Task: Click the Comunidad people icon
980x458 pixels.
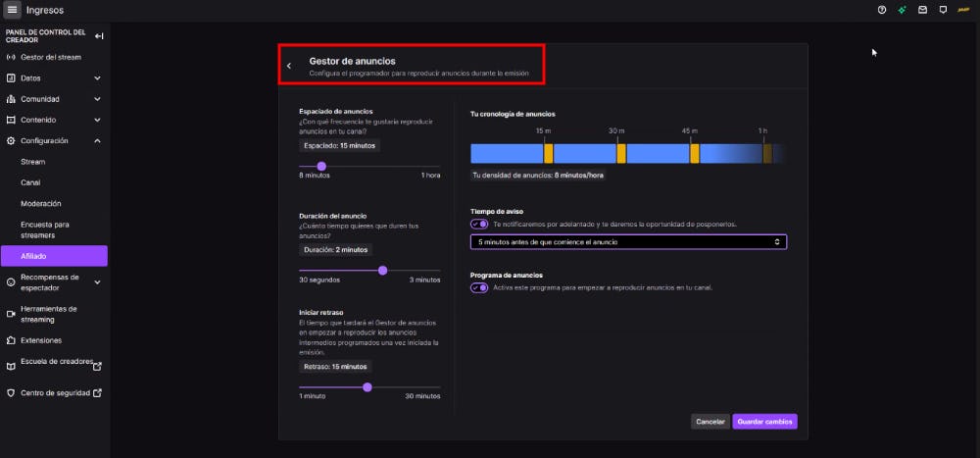Action: pos(11,99)
